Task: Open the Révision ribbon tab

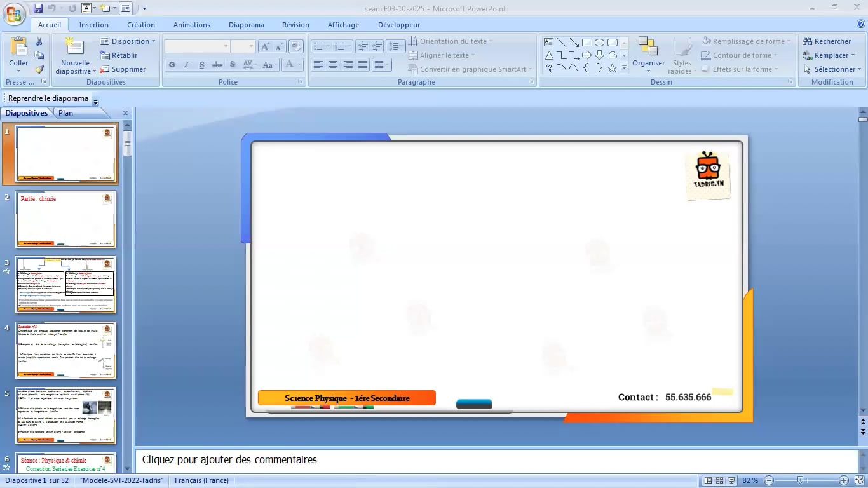Action: (295, 25)
